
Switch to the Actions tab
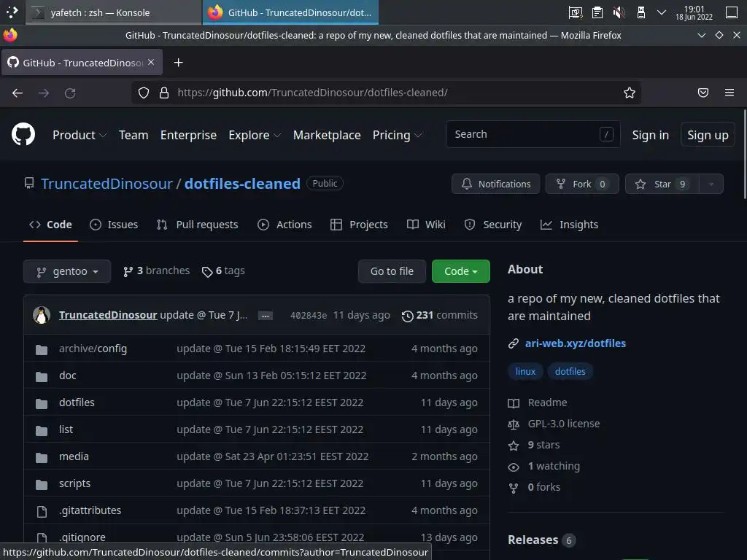(285, 225)
